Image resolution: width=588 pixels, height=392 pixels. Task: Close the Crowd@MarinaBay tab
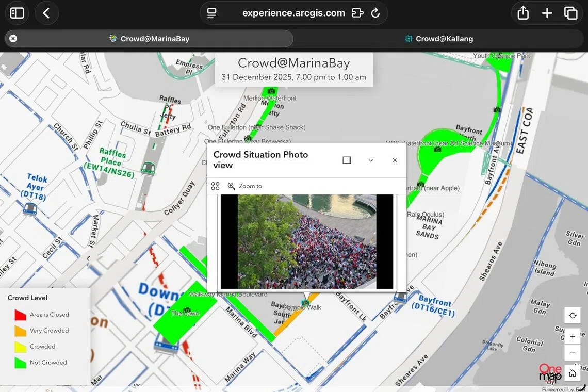(x=13, y=39)
